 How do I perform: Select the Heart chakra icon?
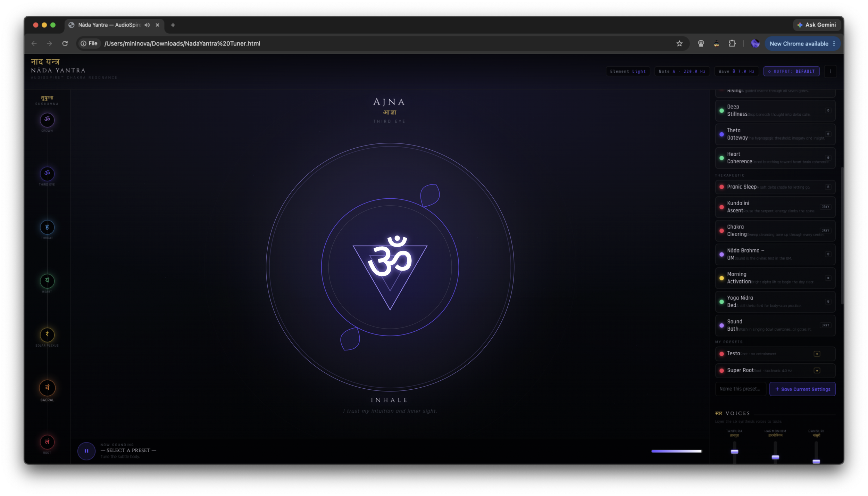click(47, 281)
